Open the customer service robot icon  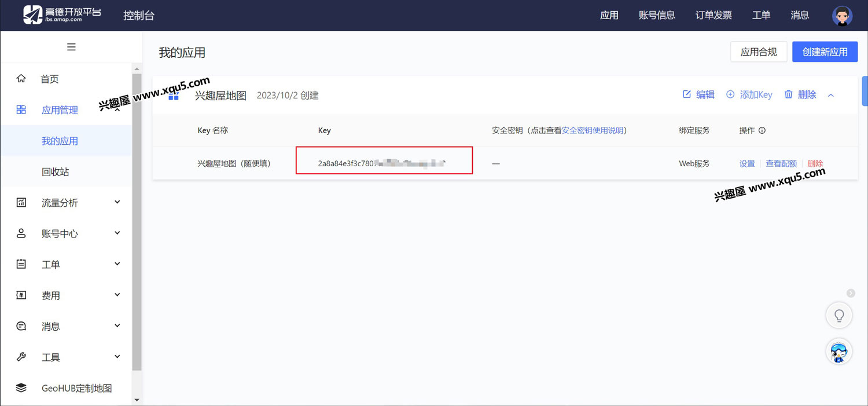[x=838, y=352]
